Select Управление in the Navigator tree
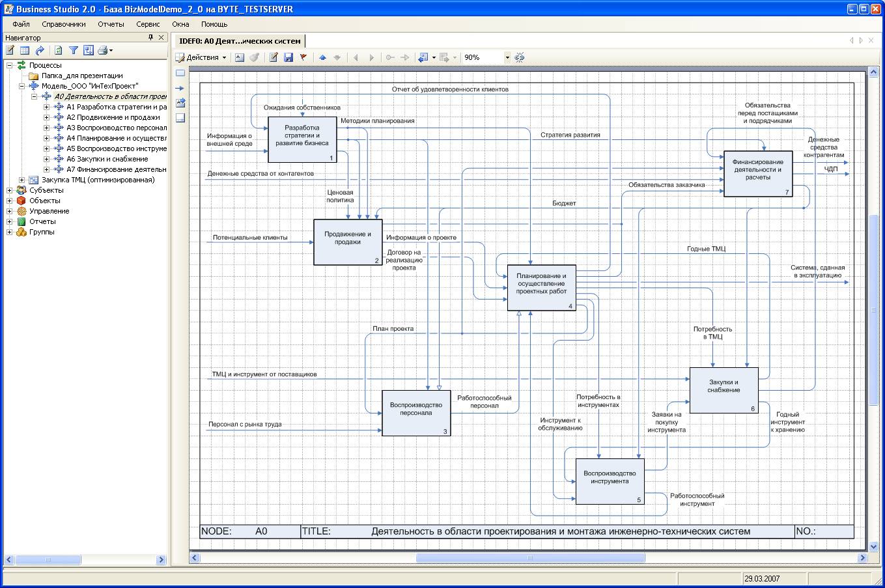Image resolution: width=885 pixels, height=588 pixels. pyautogui.click(x=49, y=211)
